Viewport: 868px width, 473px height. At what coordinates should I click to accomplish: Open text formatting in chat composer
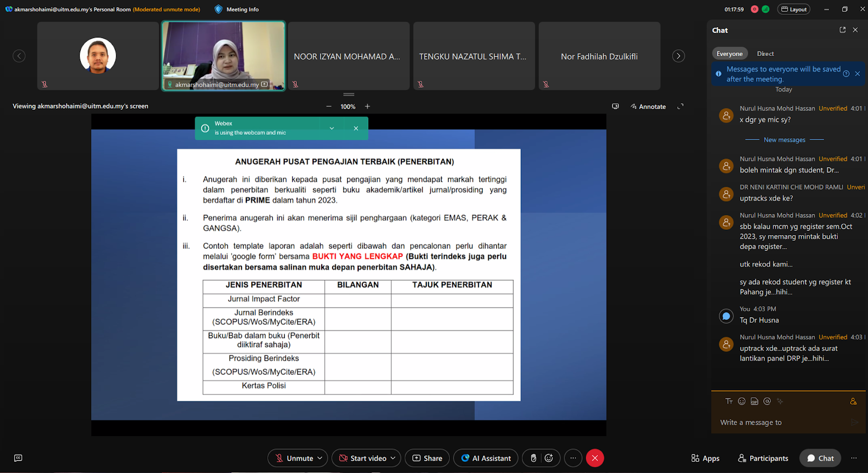pos(729,401)
